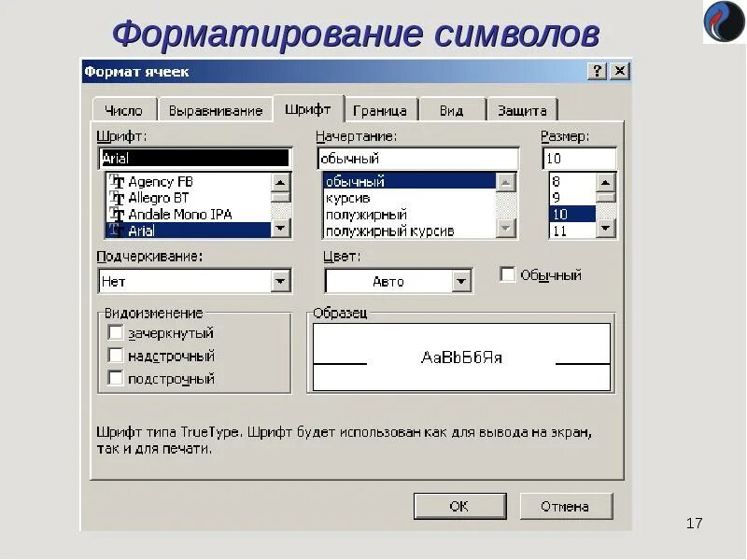
Task: Switch to the Вид tab
Action: pos(451,110)
